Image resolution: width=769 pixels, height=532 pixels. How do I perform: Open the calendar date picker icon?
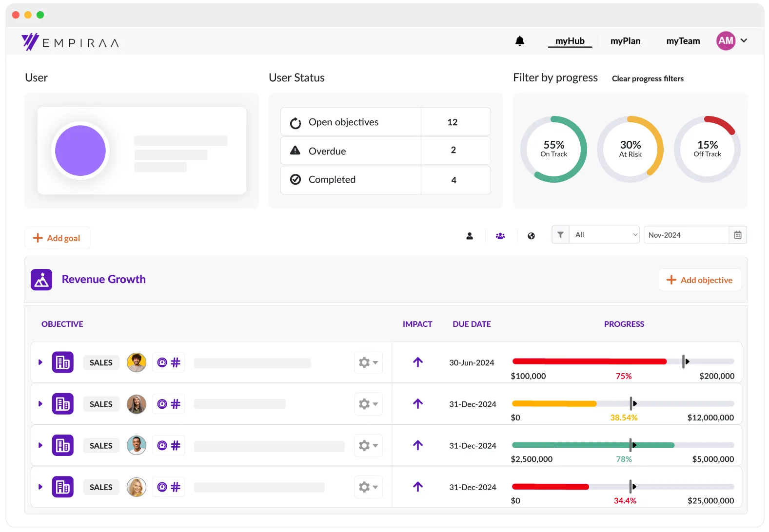pyautogui.click(x=738, y=235)
